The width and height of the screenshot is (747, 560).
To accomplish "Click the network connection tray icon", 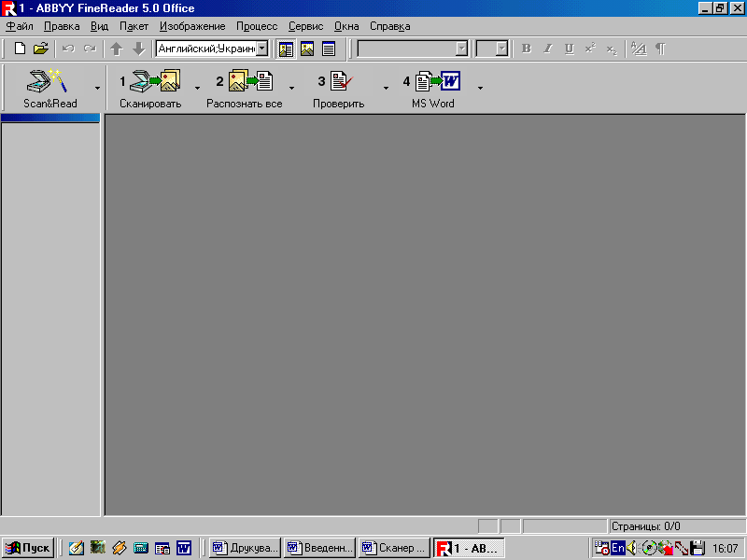I will tap(682, 548).
